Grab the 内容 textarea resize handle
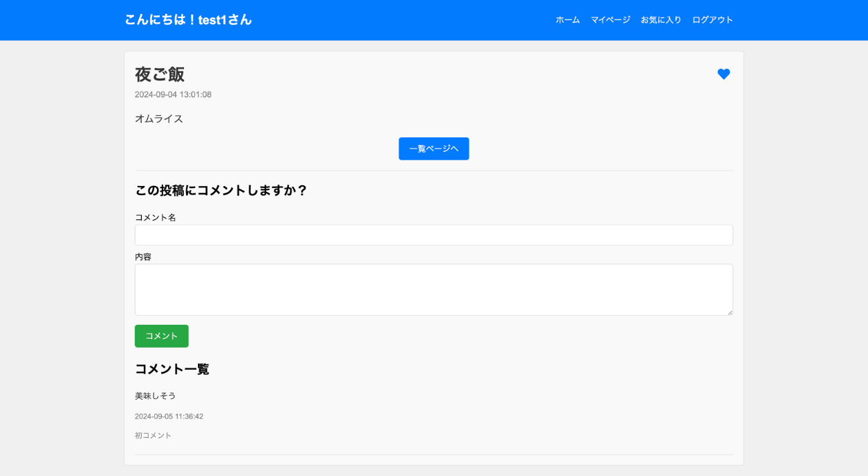The height and width of the screenshot is (476, 868). (729, 312)
